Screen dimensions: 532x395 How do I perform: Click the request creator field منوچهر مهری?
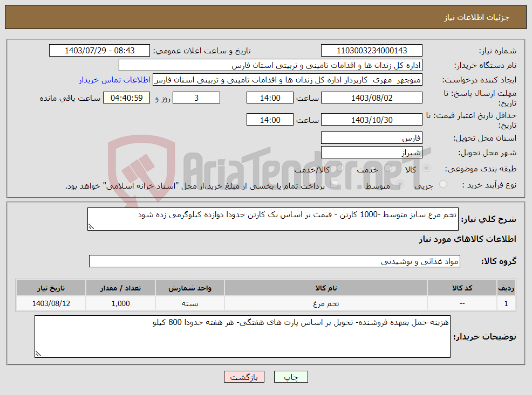click(x=288, y=80)
